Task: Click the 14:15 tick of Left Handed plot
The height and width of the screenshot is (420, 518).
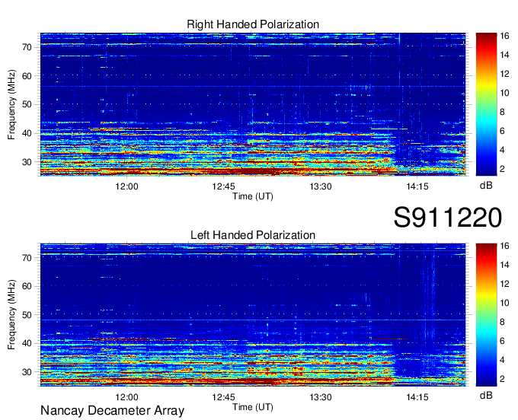Action: click(417, 397)
